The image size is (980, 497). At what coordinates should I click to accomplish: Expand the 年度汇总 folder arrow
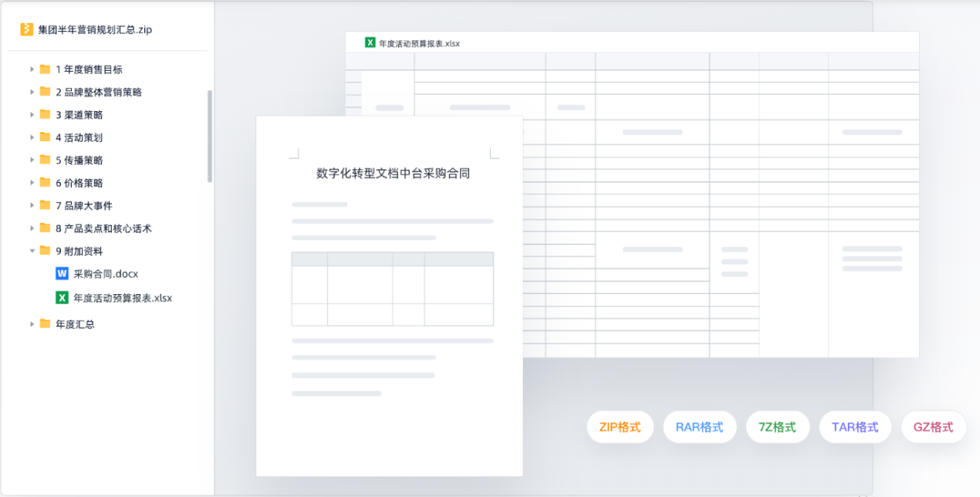pyautogui.click(x=32, y=324)
